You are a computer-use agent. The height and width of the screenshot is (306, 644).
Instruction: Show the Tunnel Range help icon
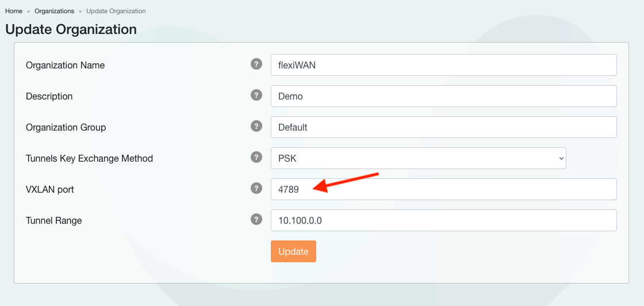click(x=256, y=220)
